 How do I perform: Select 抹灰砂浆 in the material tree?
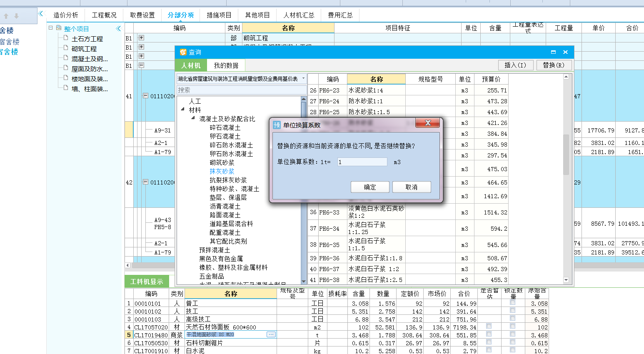[222, 171]
